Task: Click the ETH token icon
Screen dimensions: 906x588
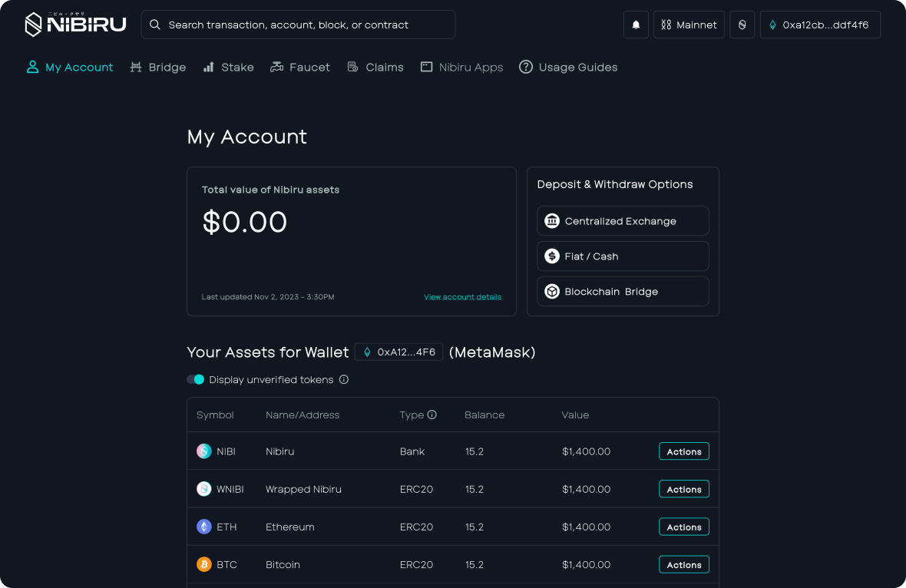Action: [204, 526]
